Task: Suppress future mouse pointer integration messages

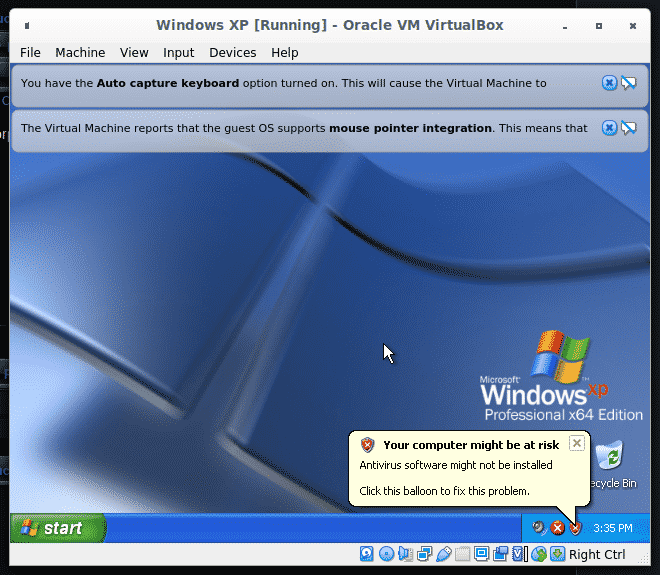Action: 629,128
